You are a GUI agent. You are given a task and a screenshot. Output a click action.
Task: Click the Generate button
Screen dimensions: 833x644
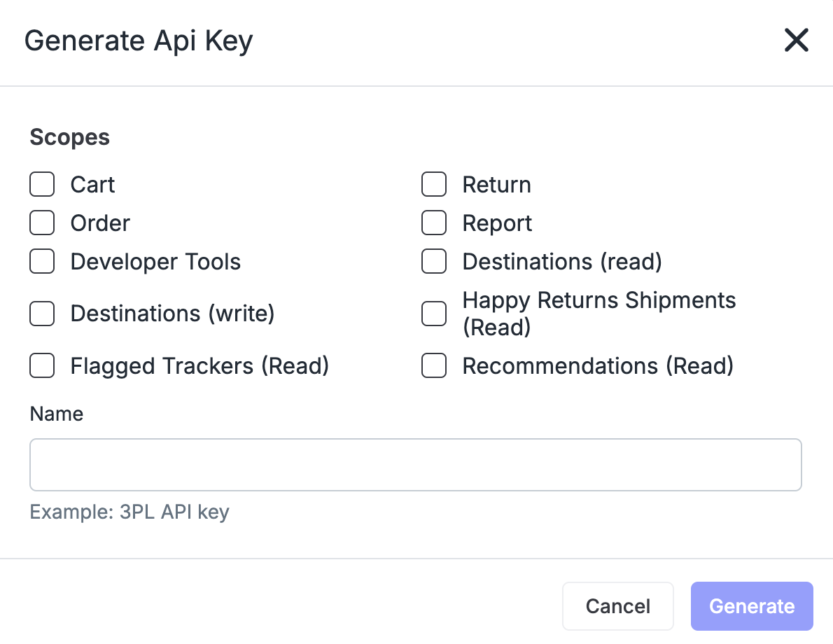pos(752,606)
